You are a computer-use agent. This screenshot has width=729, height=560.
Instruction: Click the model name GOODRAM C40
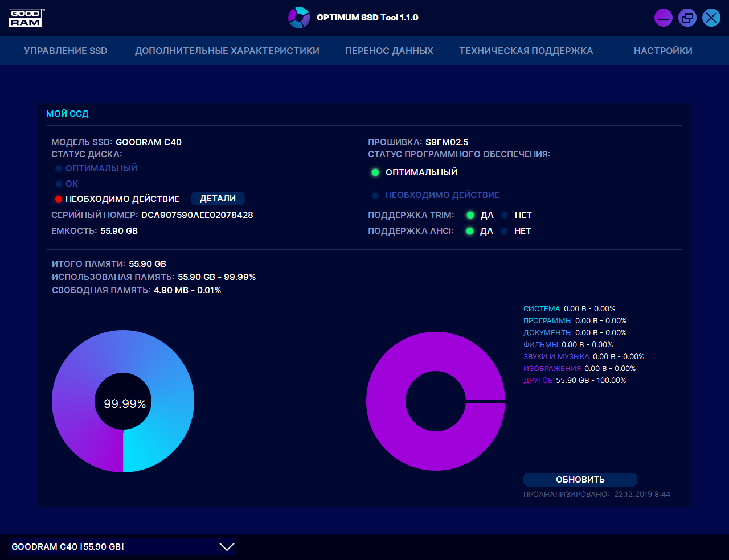[149, 142]
